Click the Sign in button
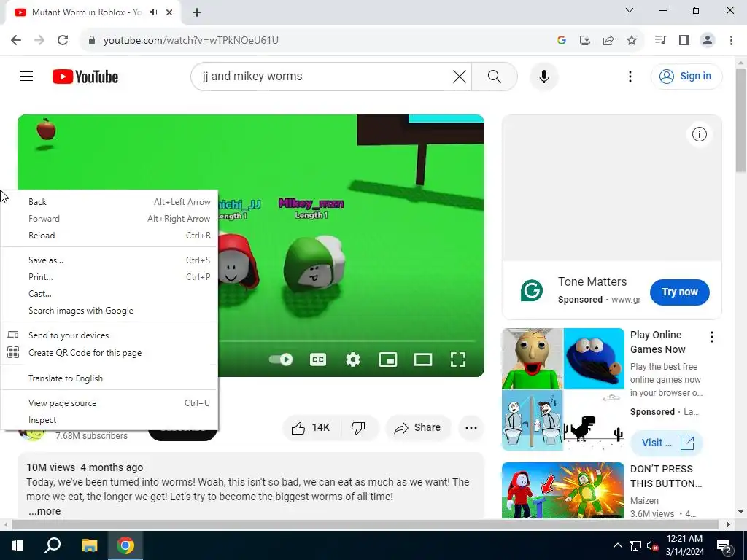The height and width of the screenshot is (560, 747). pyautogui.click(x=686, y=76)
